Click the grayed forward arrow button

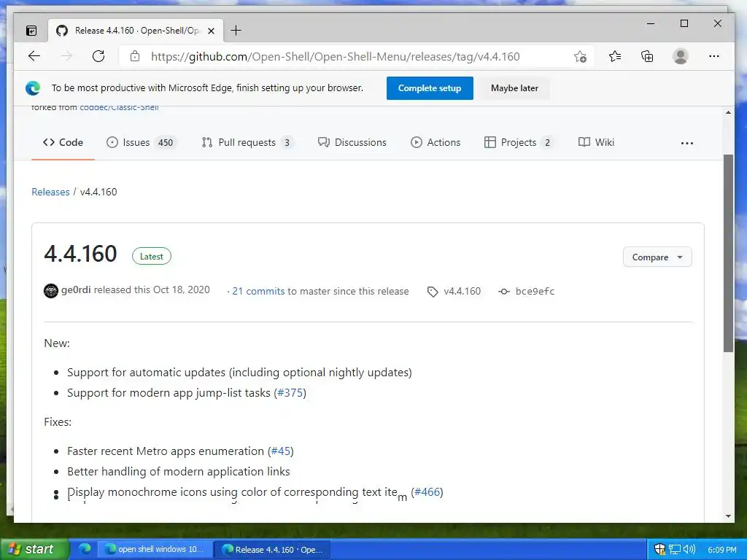click(66, 56)
